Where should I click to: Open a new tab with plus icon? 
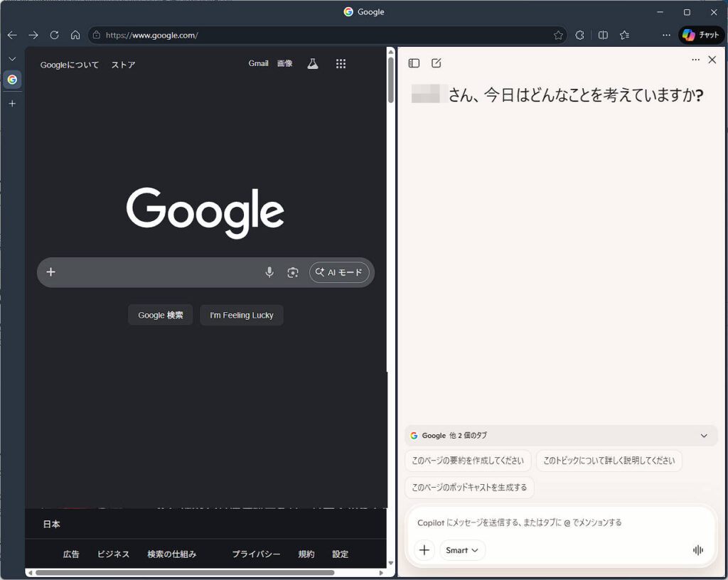(x=13, y=104)
